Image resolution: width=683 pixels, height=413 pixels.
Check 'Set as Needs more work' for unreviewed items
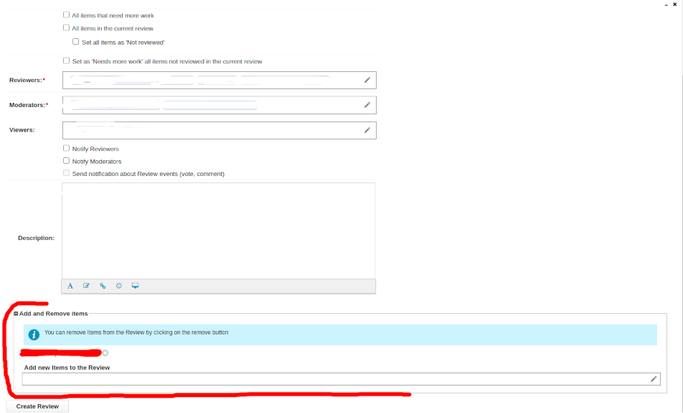[66, 61]
